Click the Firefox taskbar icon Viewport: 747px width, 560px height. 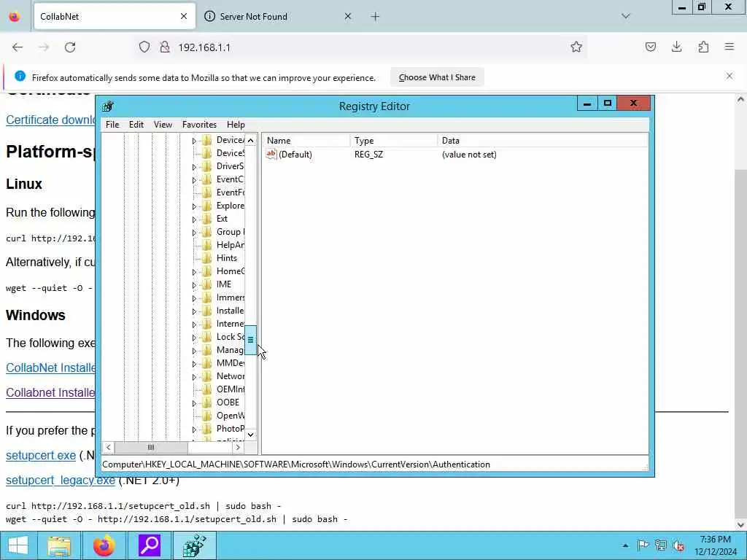point(104,545)
